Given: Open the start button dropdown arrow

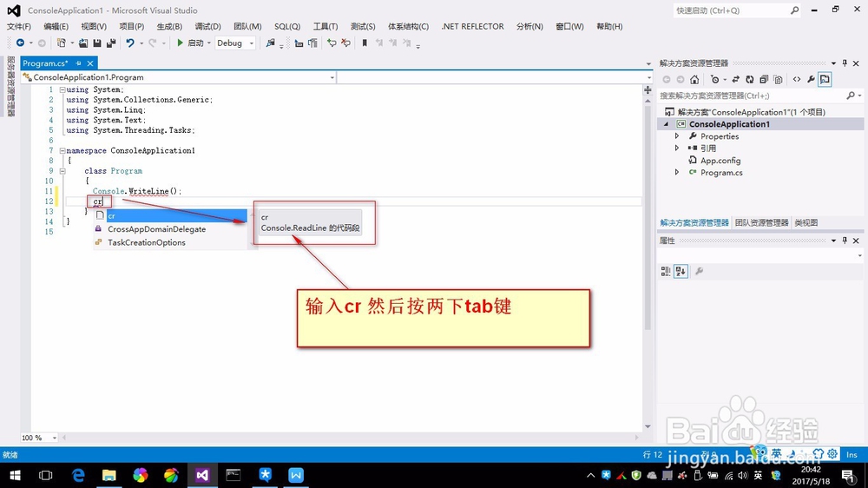Looking at the screenshot, I should (x=208, y=43).
